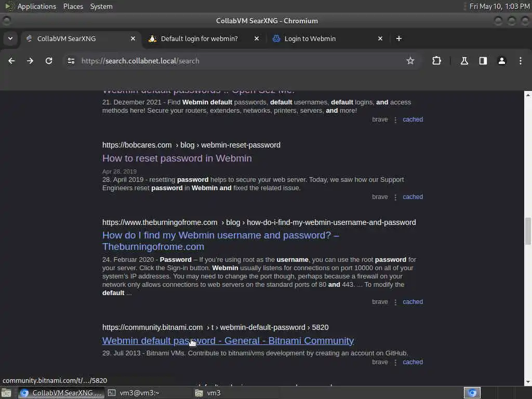Open options dots for Bitnami result
532x399 pixels.
point(395,362)
